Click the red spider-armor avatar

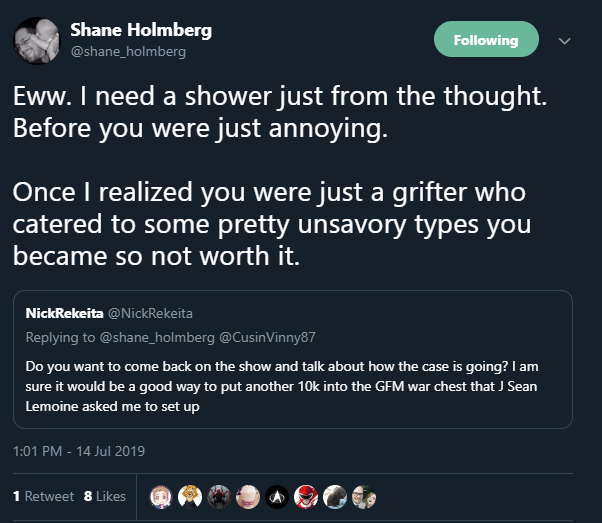click(219, 497)
